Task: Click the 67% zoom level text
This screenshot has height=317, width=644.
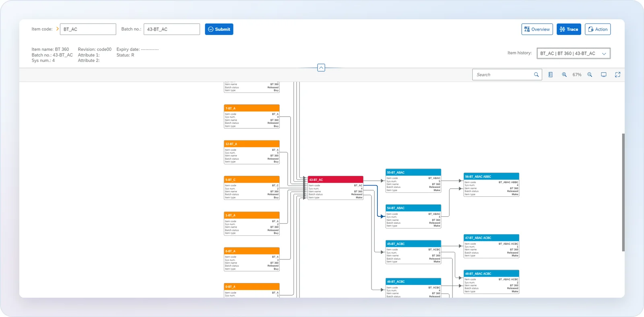Action: (577, 75)
